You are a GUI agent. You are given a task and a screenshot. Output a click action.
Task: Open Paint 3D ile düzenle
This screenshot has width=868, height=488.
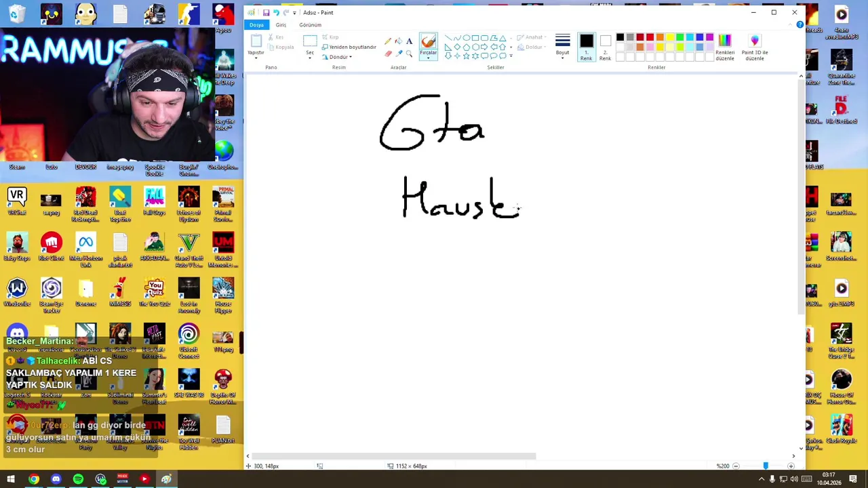tap(755, 47)
